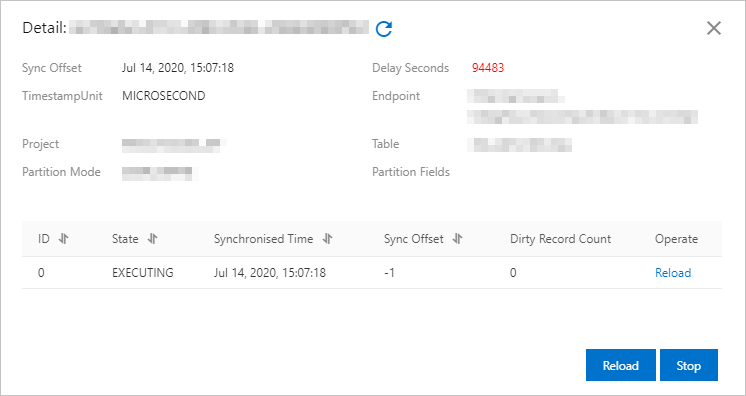Click the State column header

[125, 239]
